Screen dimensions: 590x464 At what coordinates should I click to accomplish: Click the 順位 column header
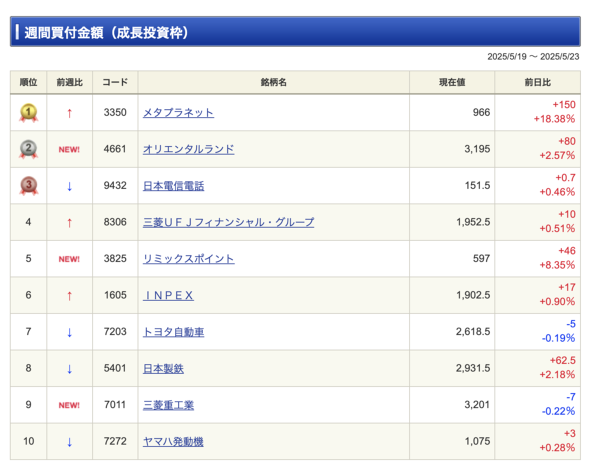(29, 82)
